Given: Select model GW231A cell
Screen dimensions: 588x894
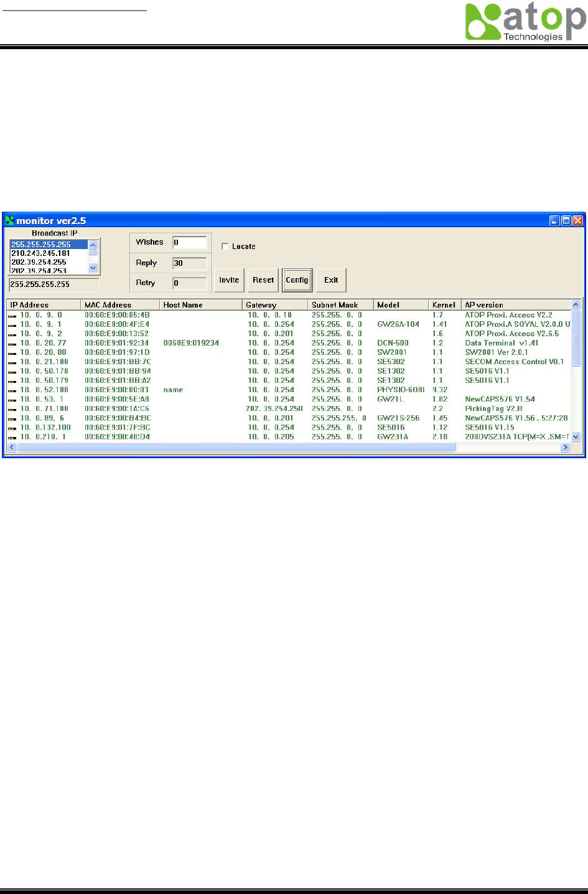Looking at the screenshot, I should coord(393,436).
